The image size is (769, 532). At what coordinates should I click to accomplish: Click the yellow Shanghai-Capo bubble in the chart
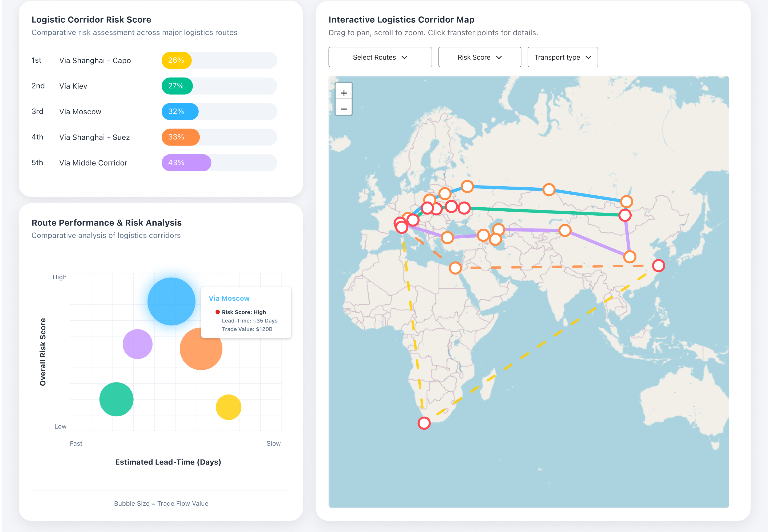229,407
